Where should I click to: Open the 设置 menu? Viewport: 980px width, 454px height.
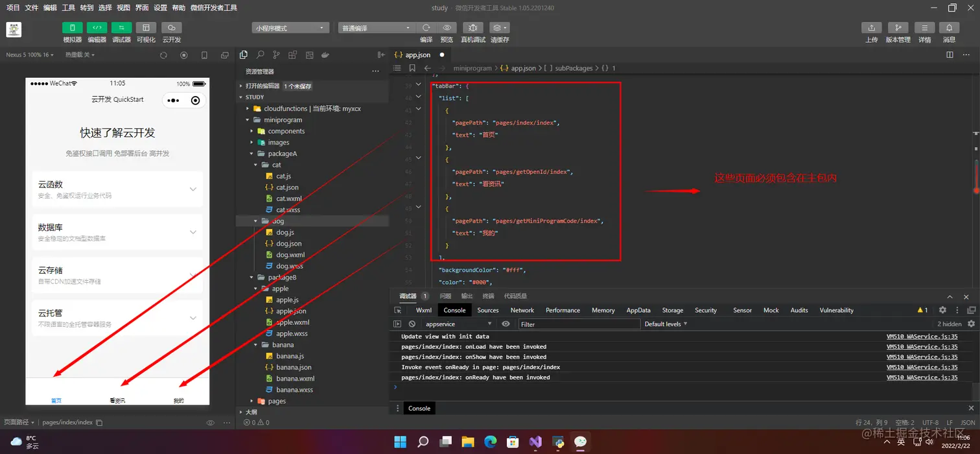[160, 8]
